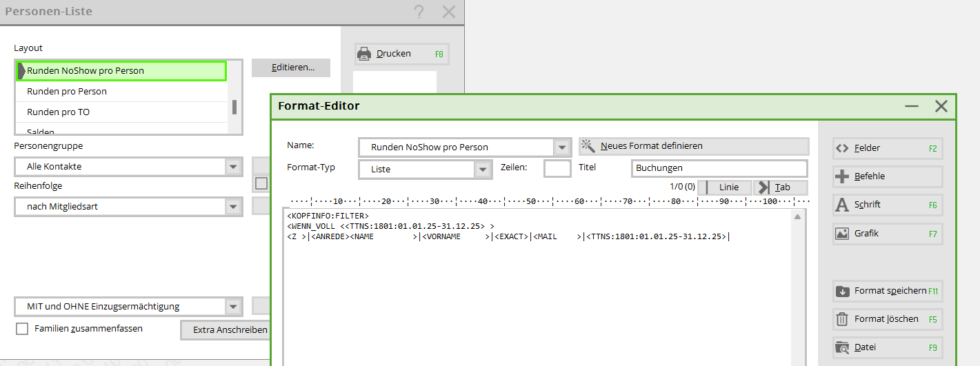Insert a Tab with the Tab button

pos(780,187)
